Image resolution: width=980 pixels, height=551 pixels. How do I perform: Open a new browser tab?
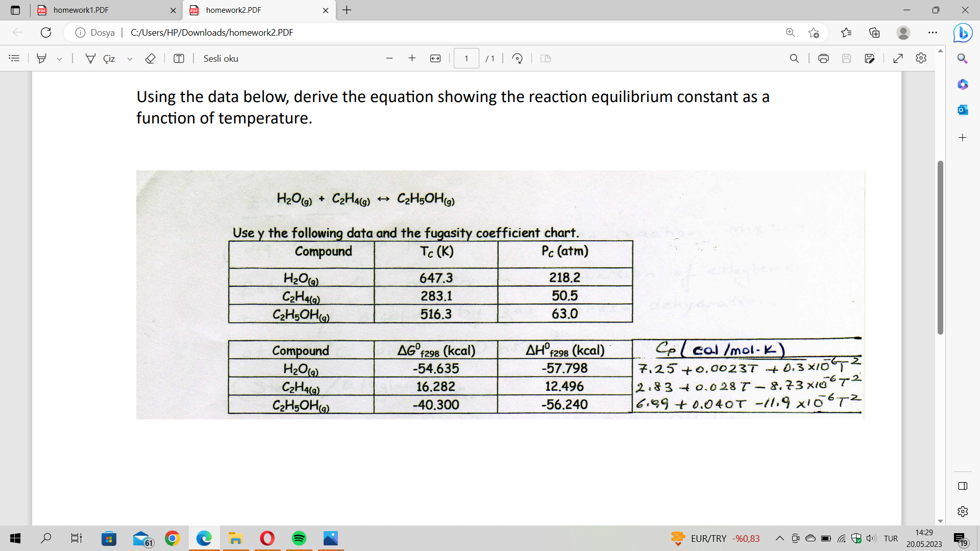347,10
